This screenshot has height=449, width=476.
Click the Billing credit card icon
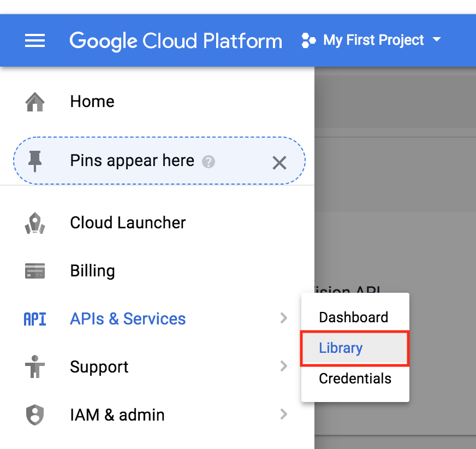click(x=35, y=271)
